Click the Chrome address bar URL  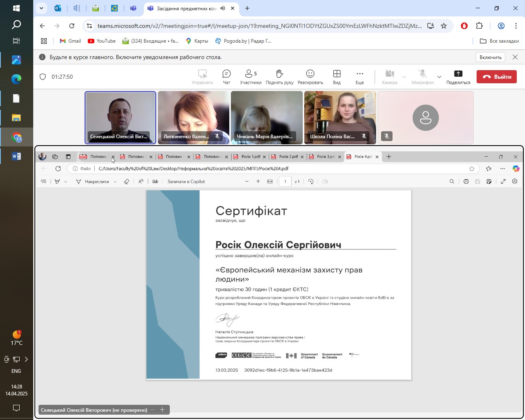259,26
